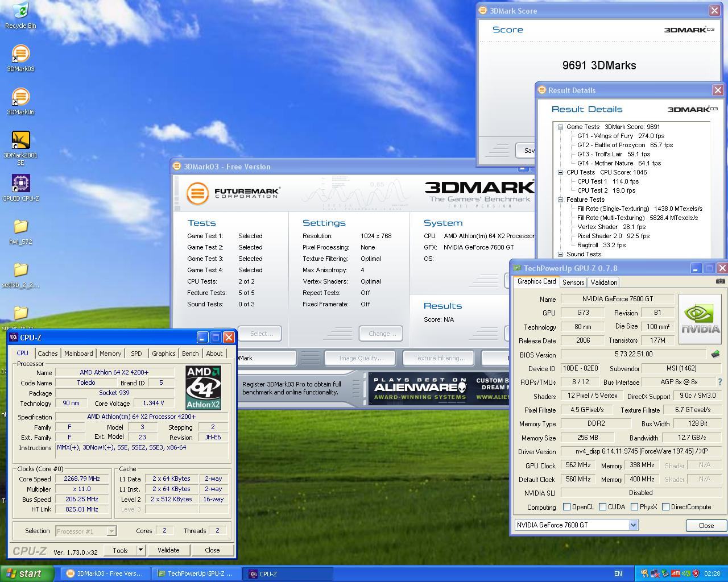This screenshot has width=728, height=582.
Task: Click the Image Quality... button
Action: [361, 357]
